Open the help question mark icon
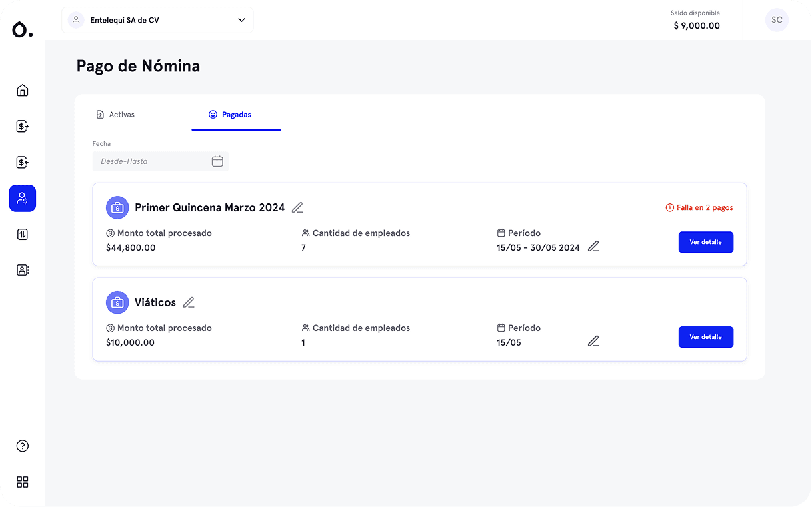 point(22,446)
